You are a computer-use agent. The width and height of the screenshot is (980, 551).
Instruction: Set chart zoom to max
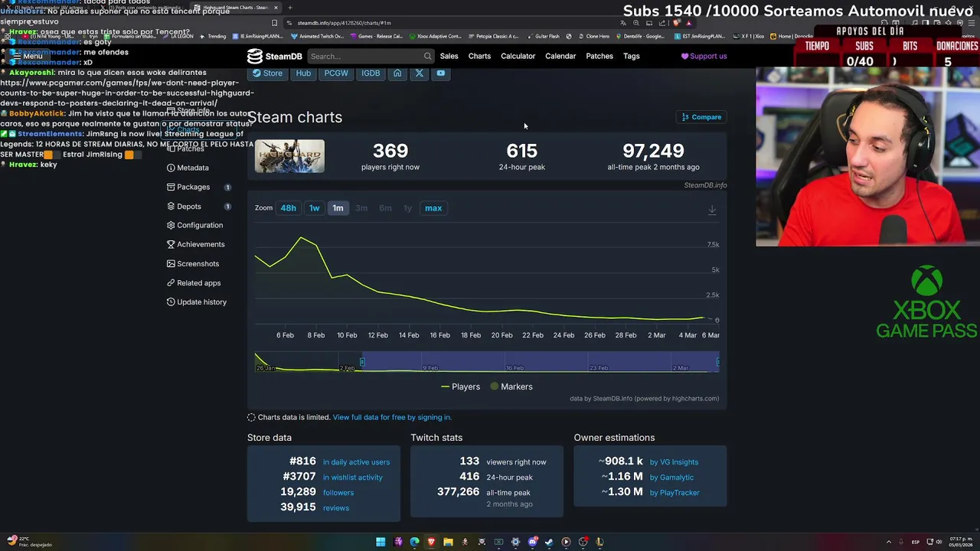pyautogui.click(x=433, y=208)
